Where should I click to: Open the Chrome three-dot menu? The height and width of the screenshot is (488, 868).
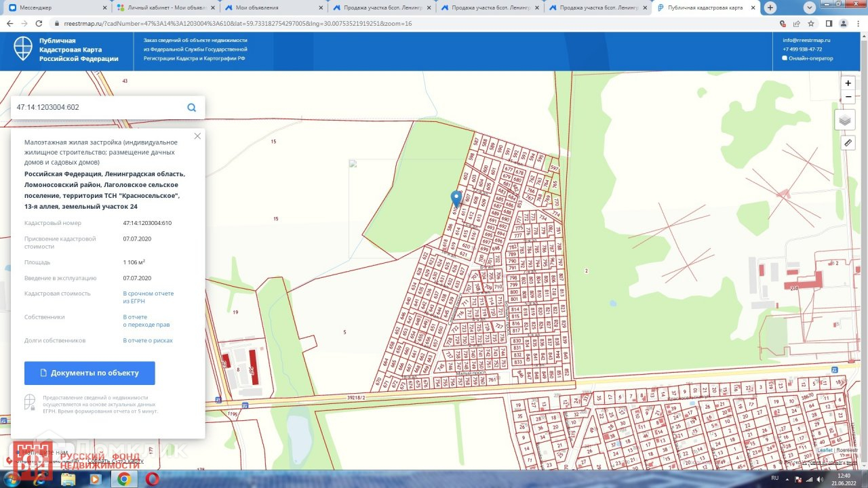tap(859, 23)
